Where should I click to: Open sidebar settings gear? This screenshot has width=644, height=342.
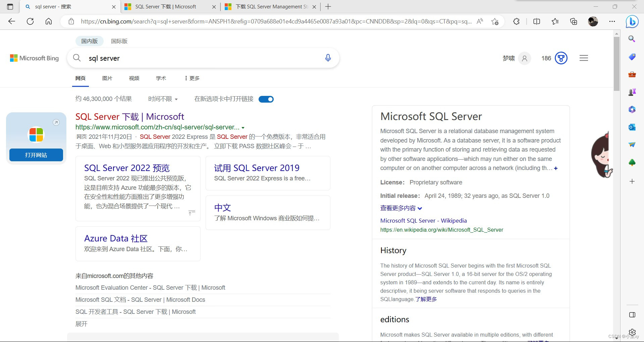pos(632,332)
